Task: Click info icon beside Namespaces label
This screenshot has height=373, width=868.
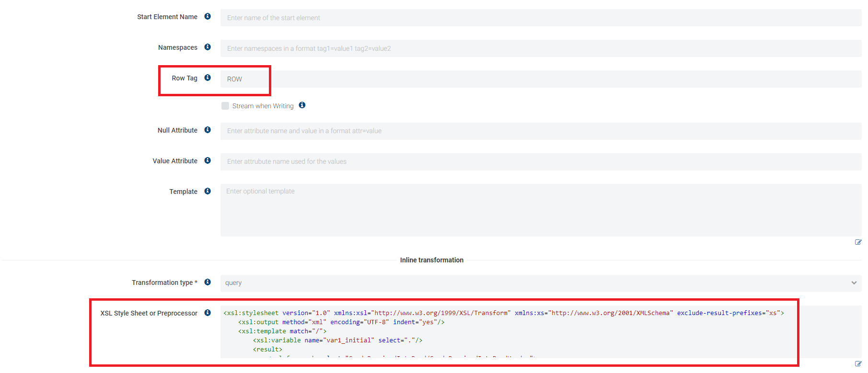Action: pyautogui.click(x=208, y=47)
